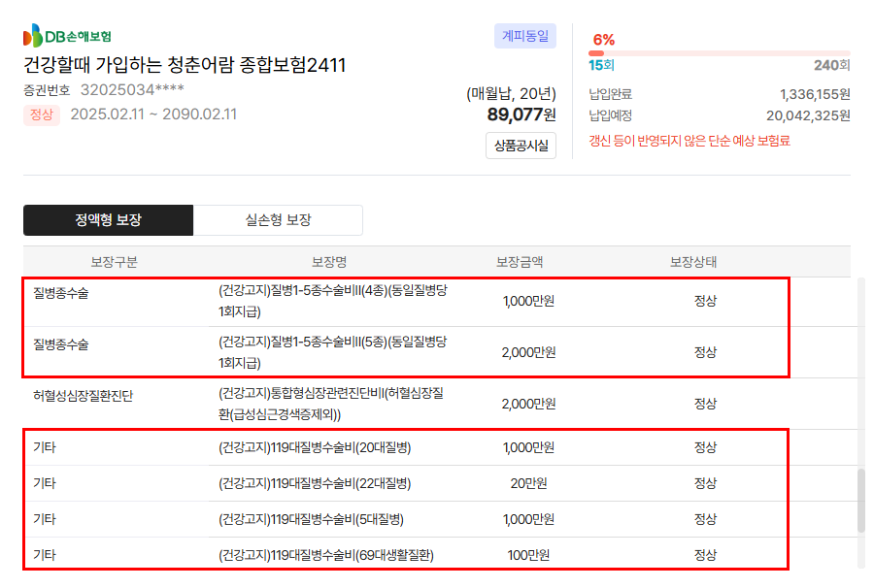Screen dimensions: 874x588
Task: Click the 보장금액 column header
Action: 520,262
